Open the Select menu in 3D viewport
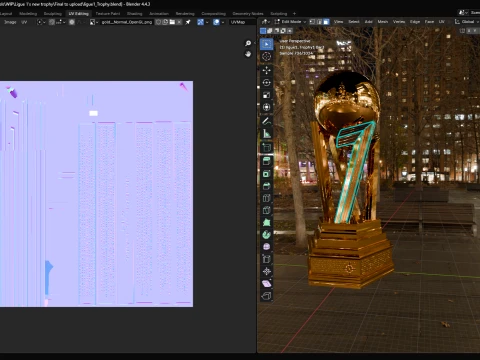 tap(354, 22)
